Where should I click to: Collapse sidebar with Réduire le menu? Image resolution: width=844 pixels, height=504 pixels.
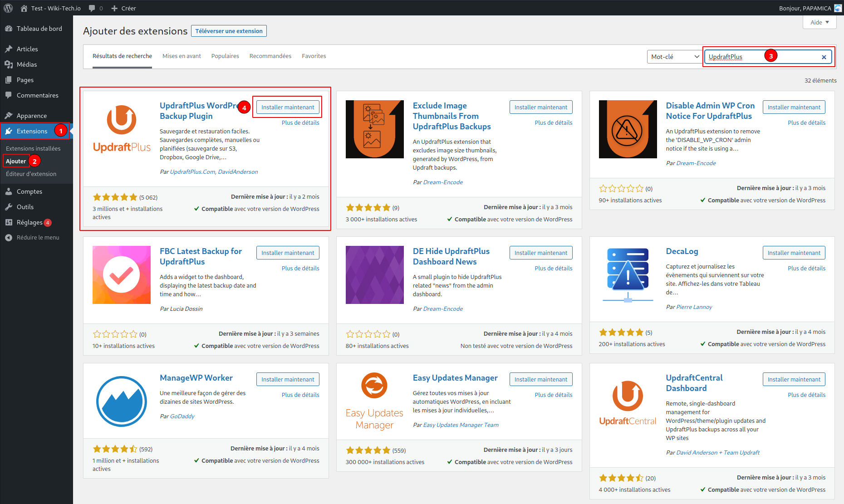[x=38, y=237]
